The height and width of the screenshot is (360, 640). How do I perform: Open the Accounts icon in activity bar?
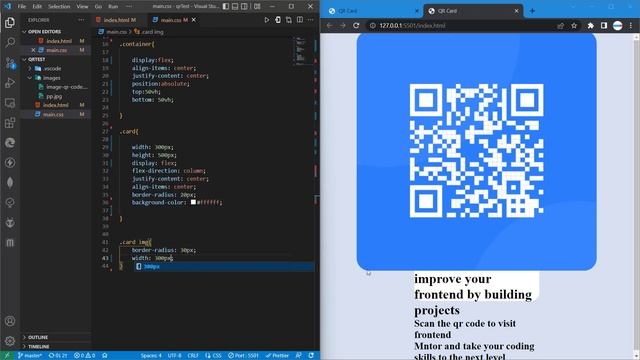click(x=10, y=321)
